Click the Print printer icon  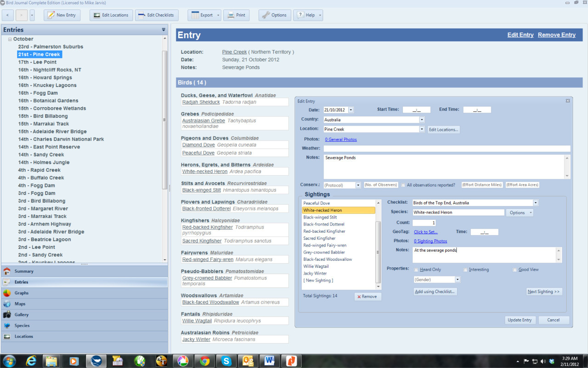point(231,15)
